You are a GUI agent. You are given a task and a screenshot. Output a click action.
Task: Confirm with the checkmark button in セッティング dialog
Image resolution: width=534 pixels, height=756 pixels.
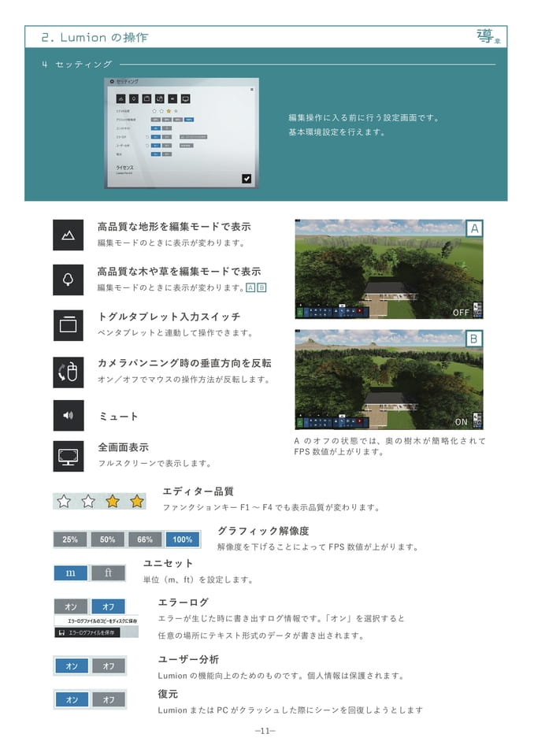pos(247,179)
